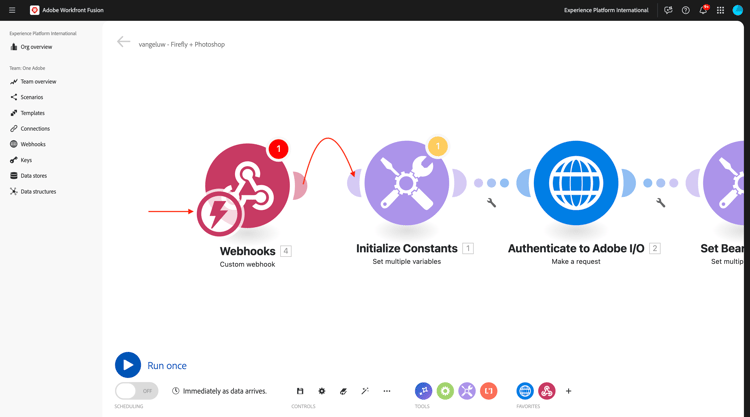Click module number 1 beside Initialize Constants

point(468,248)
